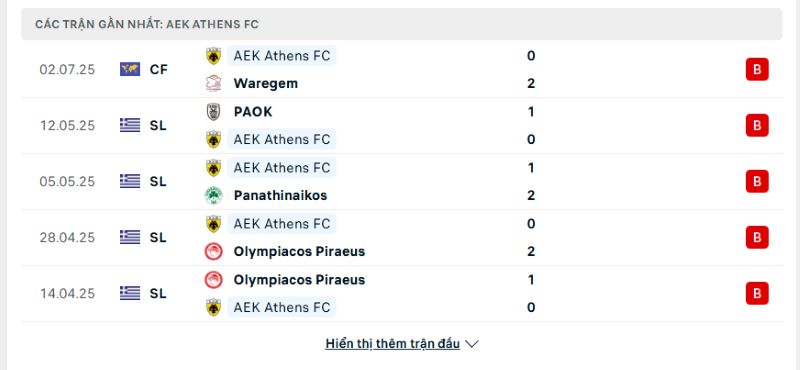The image size is (800, 370).
Task: Click the Greek flag for the 28.04.25 match
Action: [x=130, y=237]
